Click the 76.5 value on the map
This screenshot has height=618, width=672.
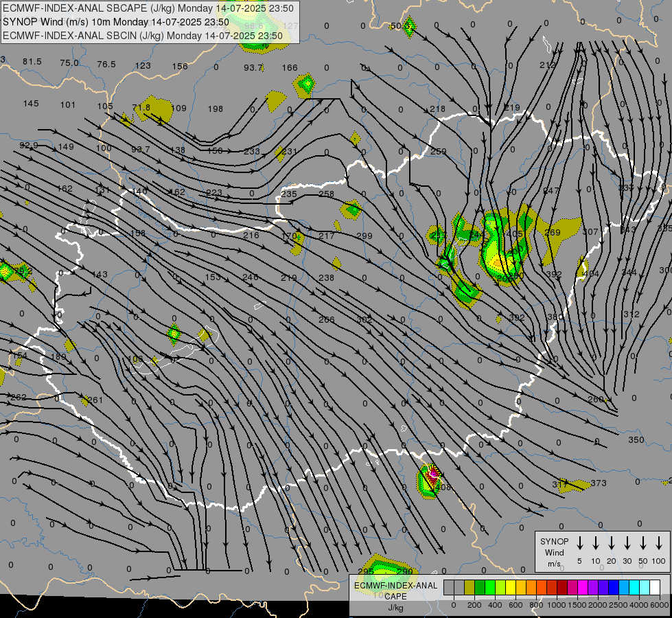tap(106, 65)
